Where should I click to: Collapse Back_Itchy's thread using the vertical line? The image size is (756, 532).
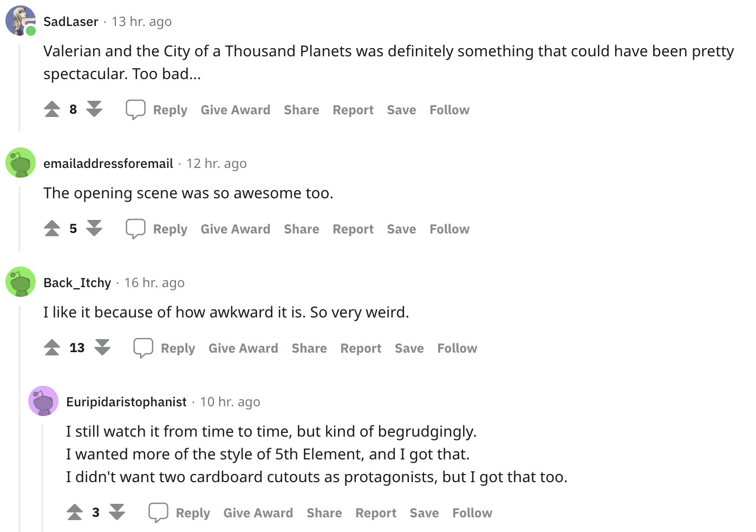[x=19, y=418]
